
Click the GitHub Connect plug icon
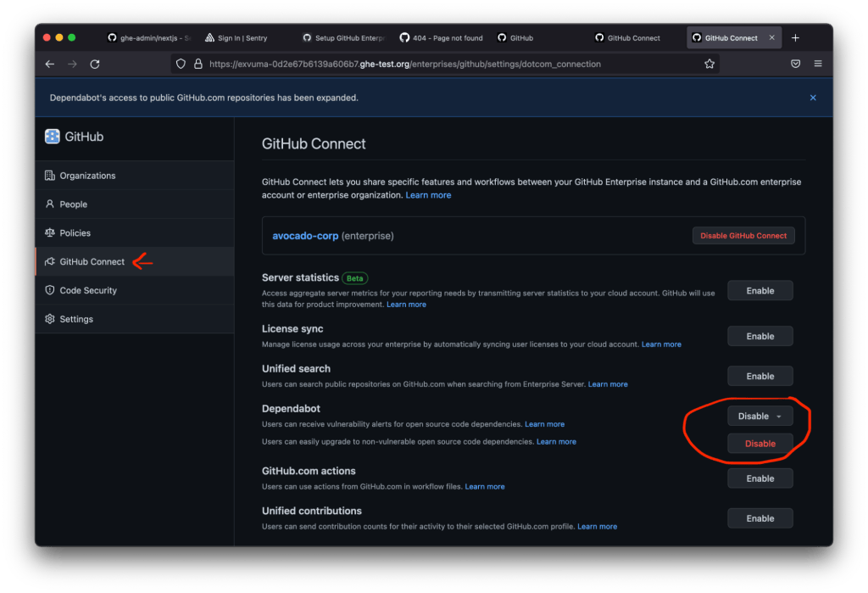pos(50,261)
